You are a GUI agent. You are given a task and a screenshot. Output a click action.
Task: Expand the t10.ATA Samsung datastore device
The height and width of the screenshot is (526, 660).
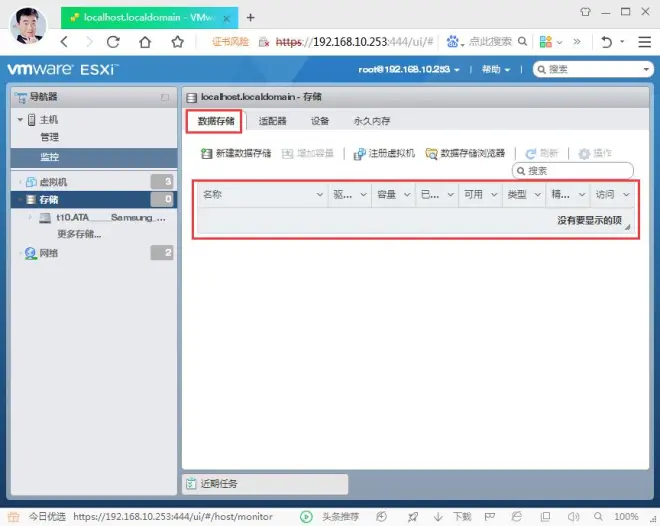(x=31, y=217)
